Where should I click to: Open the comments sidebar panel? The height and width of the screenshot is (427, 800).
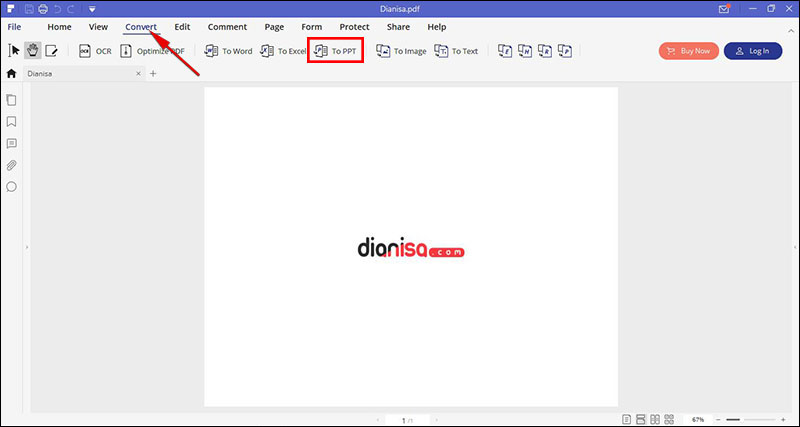point(12,144)
